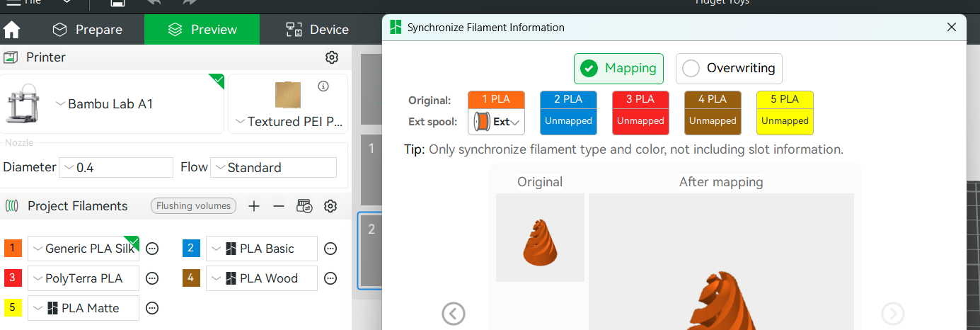The width and height of the screenshot is (980, 330).
Task: Click the blue filament 2 swatch
Action: click(191, 249)
